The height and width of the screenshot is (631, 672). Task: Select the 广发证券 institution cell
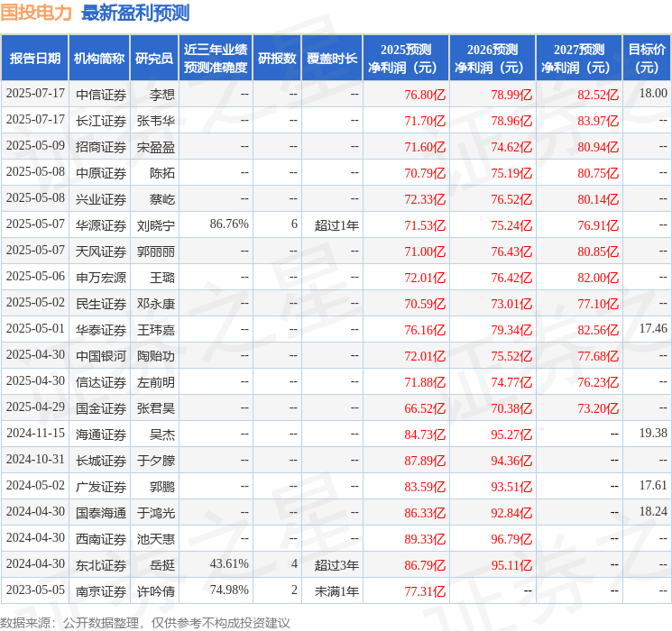101,486
